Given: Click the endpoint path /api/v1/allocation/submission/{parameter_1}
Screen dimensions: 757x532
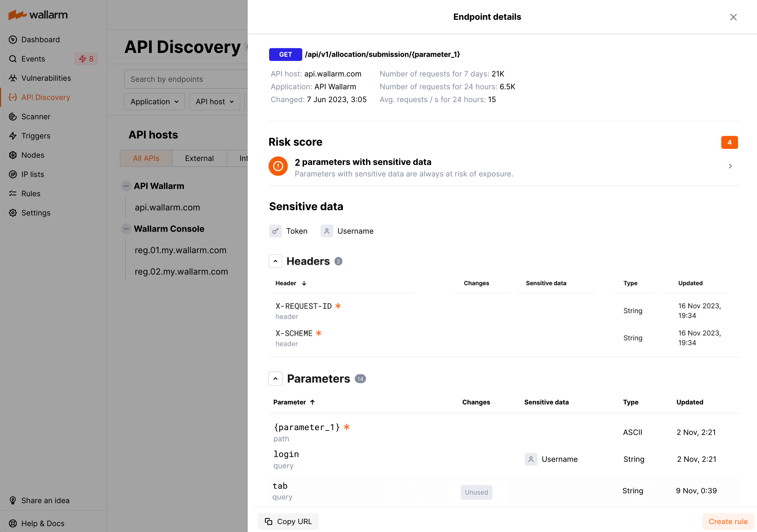Looking at the screenshot, I should (x=383, y=54).
